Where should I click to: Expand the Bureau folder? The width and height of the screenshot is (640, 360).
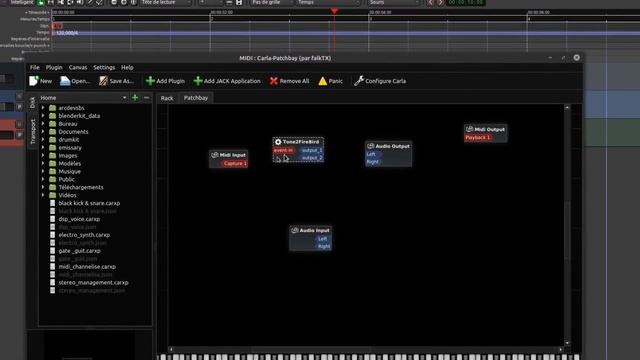tap(43, 124)
